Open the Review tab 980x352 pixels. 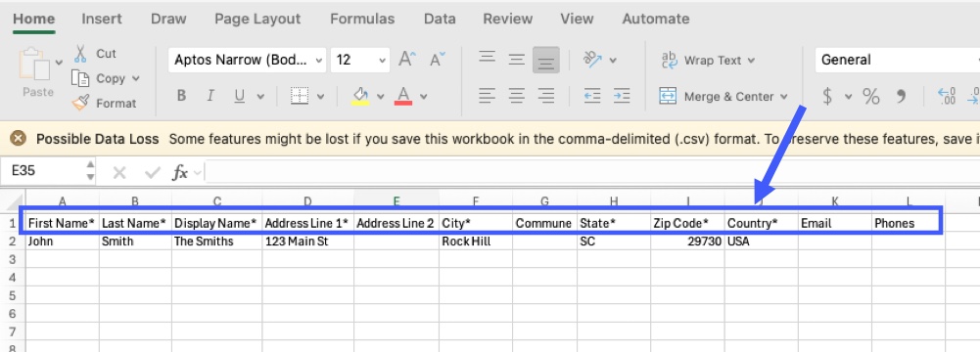tap(507, 19)
